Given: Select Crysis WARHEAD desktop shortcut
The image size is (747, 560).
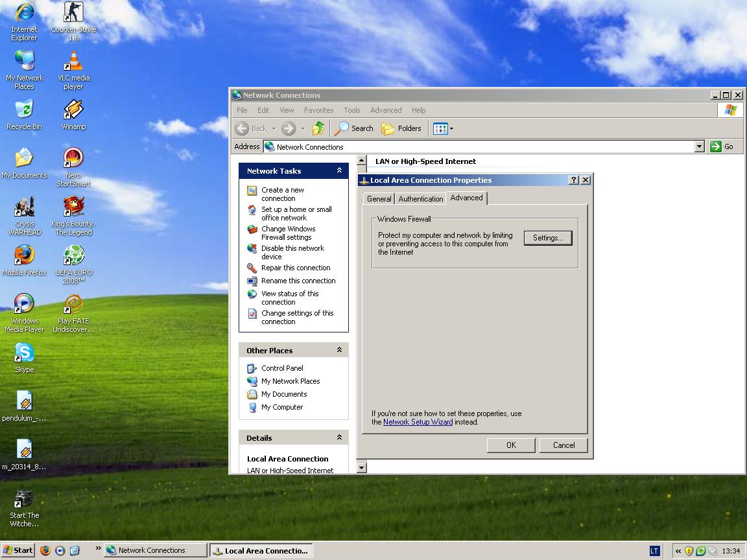Looking at the screenshot, I should tap(24, 216).
